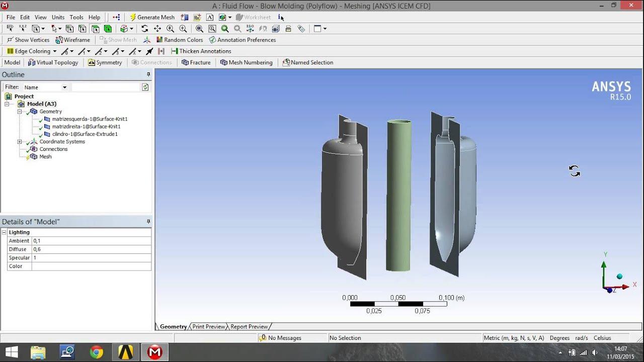Pin the Details of Model panel
This screenshot has height=362, width=644.
click(148, 221)
